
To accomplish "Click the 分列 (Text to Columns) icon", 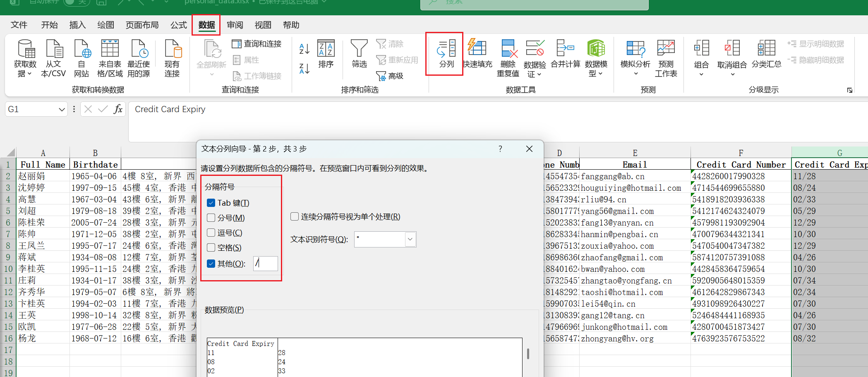I will coord(446,49).
